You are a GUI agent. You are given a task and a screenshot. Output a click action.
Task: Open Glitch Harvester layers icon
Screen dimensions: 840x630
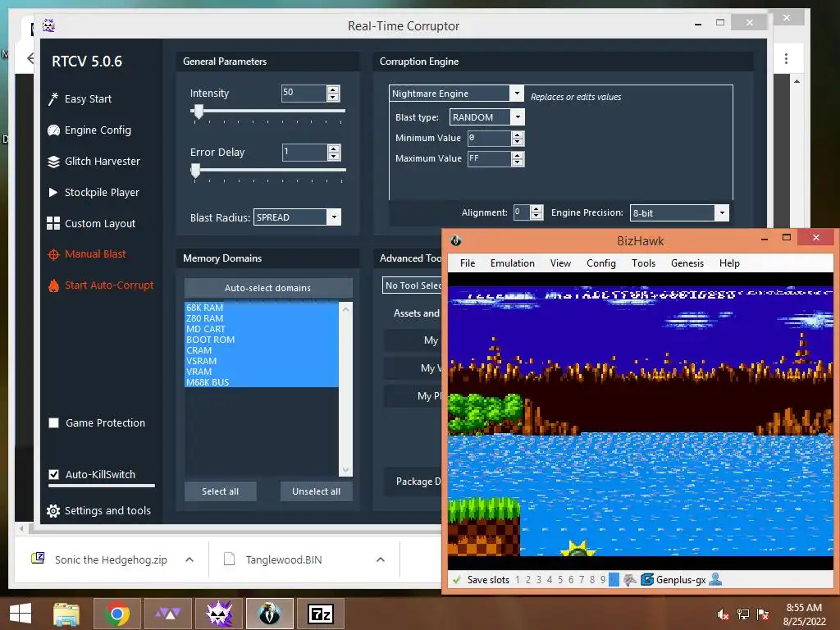53,162
